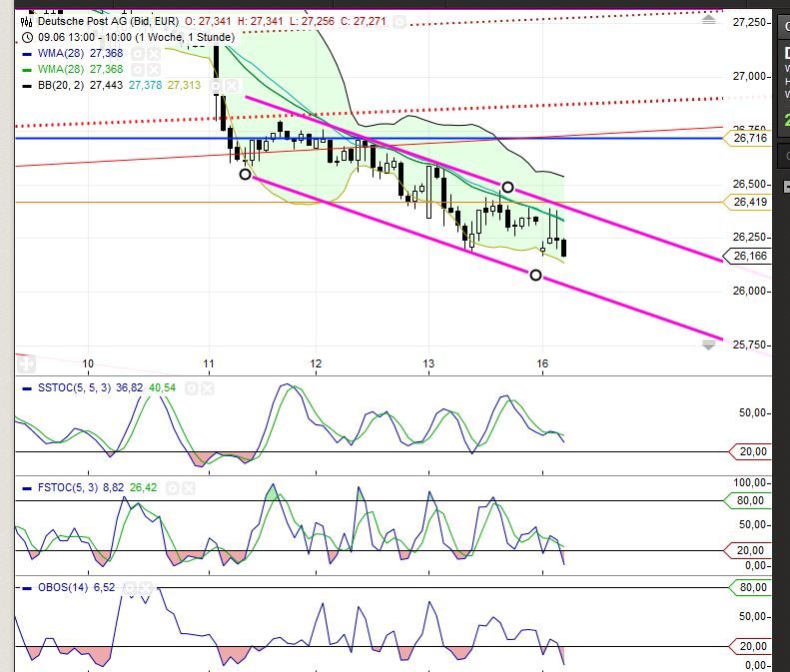This screenshot has height=672, width=790.
Task: Click the OBOS color dash
Action: (27, 588)
